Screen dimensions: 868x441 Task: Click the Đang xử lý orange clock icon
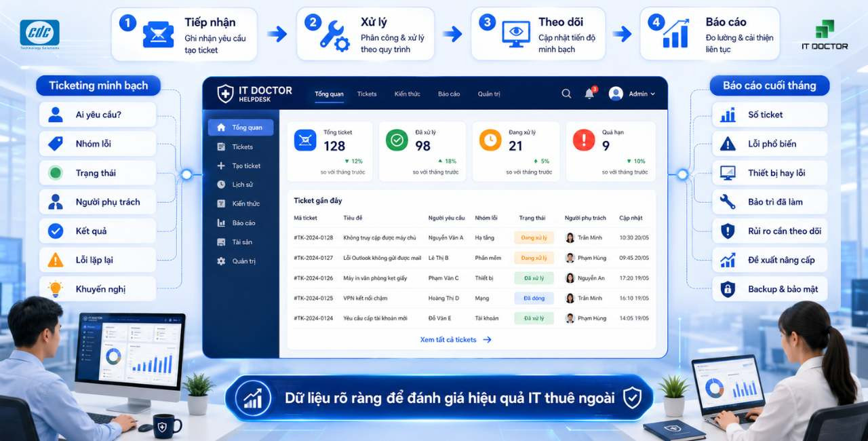click(490, 140)
